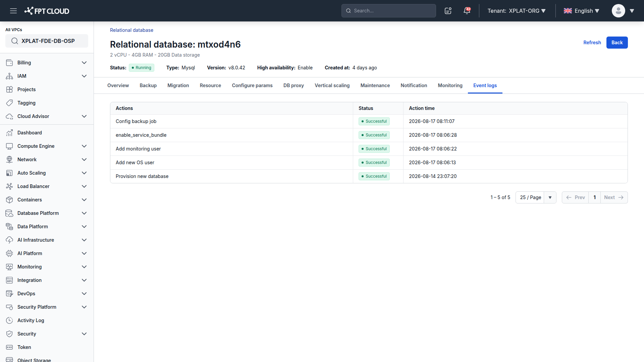Click the Network globe icon

9,160
